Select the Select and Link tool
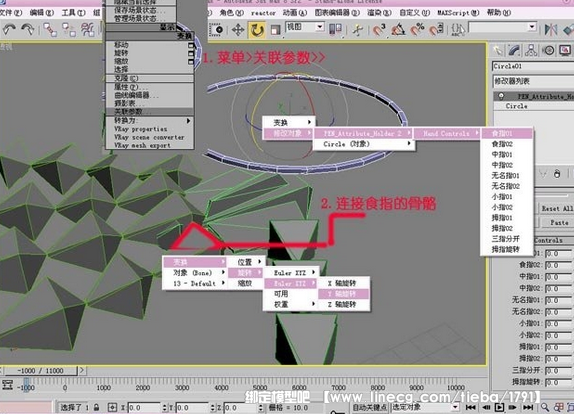Viewport: 574px width, 414px height. 50,30
